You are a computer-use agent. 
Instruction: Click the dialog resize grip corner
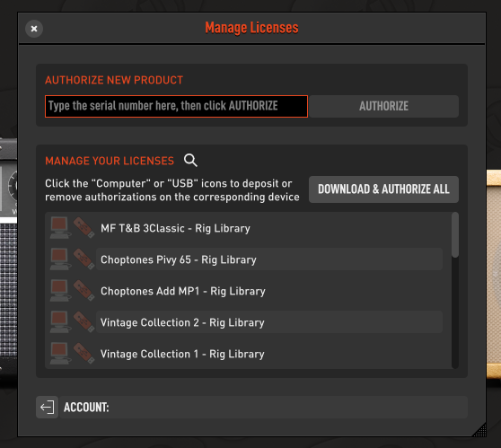tap(479, 430)
